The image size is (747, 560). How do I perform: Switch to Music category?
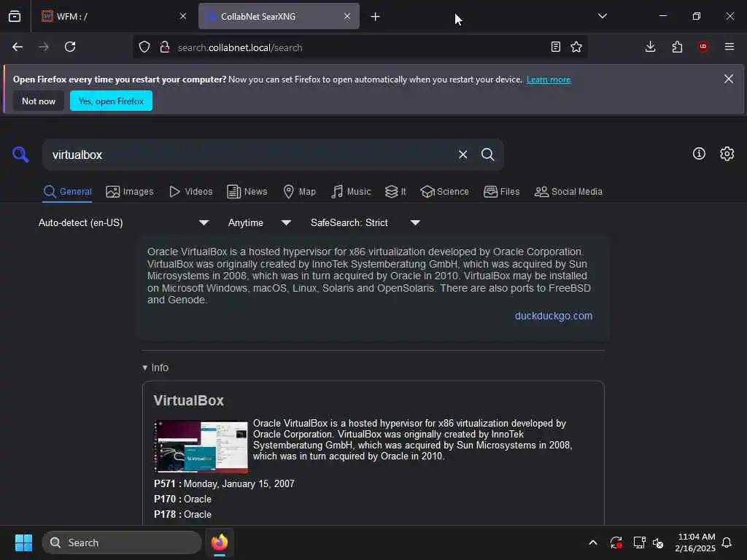point(351,192)
